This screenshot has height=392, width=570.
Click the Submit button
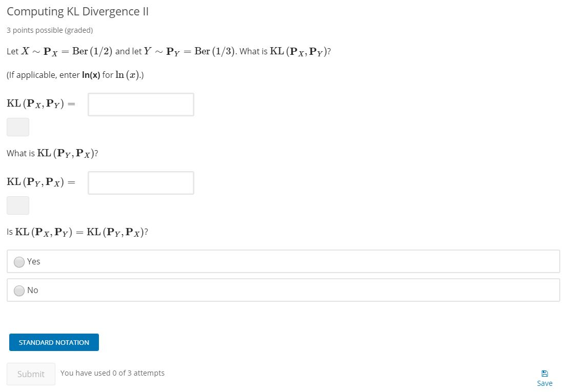pyautogui.click(x=30, y=374)
